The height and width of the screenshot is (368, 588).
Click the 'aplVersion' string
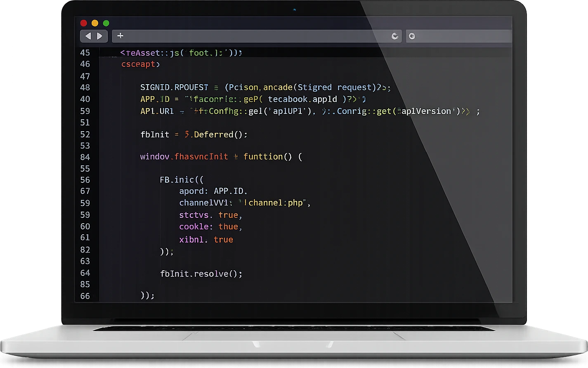point(426,111)
